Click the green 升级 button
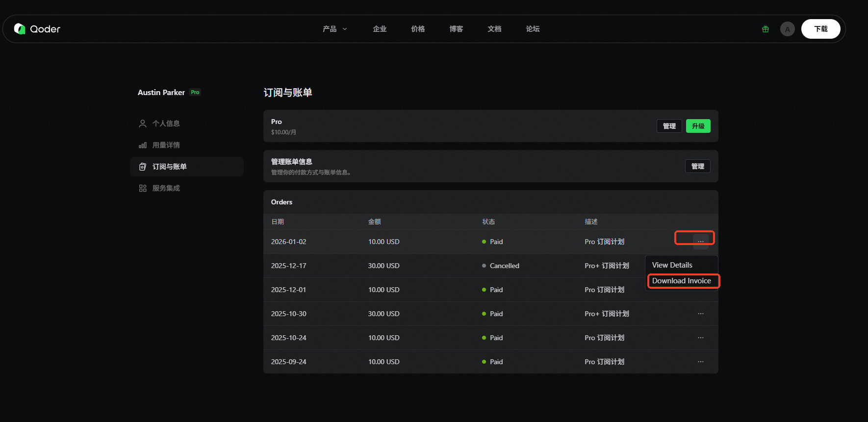Screen dimensions: 868x422 coord(698,126)
